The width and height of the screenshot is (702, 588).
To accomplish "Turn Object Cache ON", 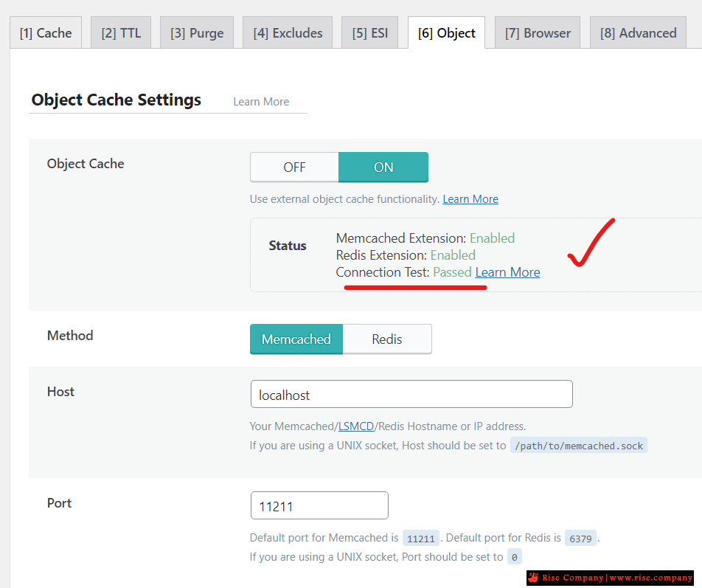I will 383,167.
